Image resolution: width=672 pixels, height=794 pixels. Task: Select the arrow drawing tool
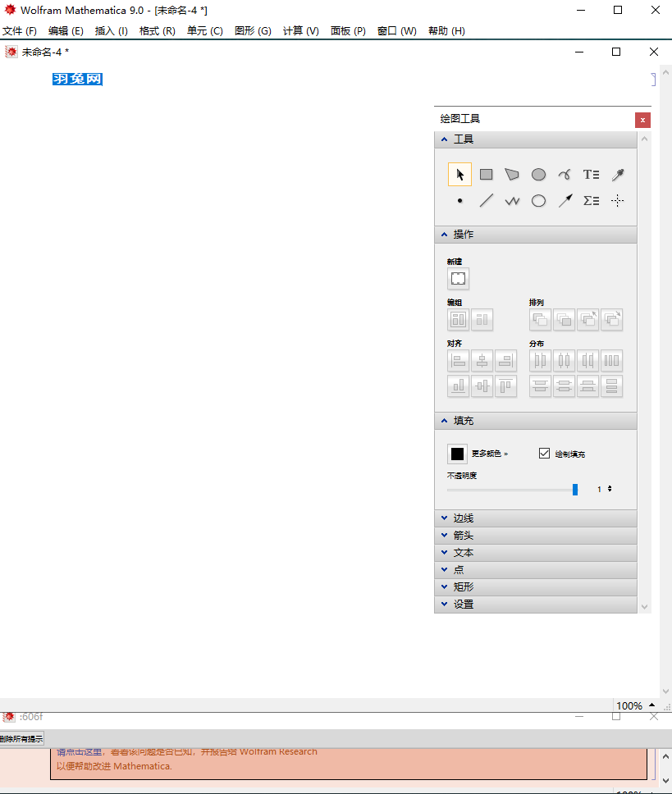565,201
